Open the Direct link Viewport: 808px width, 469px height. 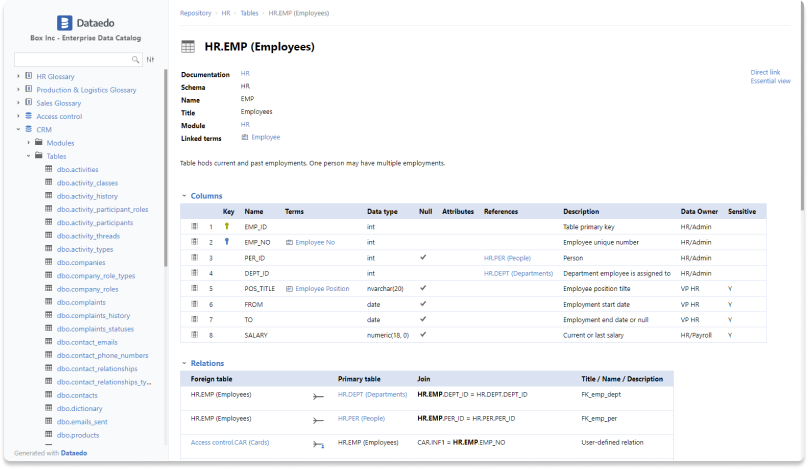tap(765, 72)
